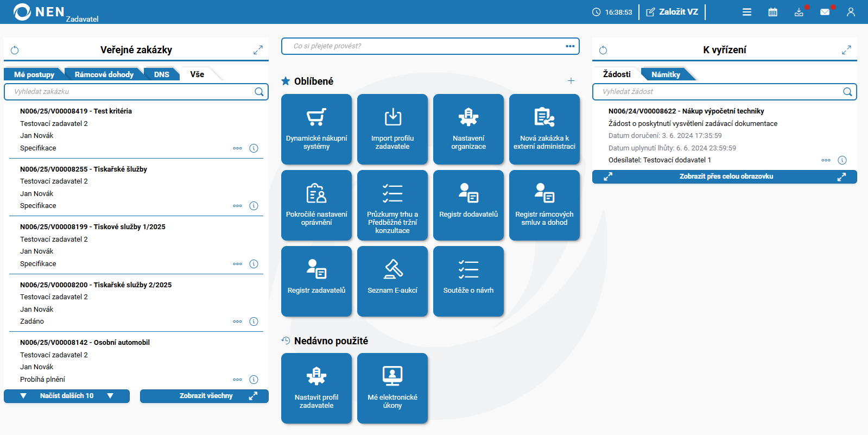Open the user profile icon
This screenshot has height=435, width=868.
tap(851, 12)
